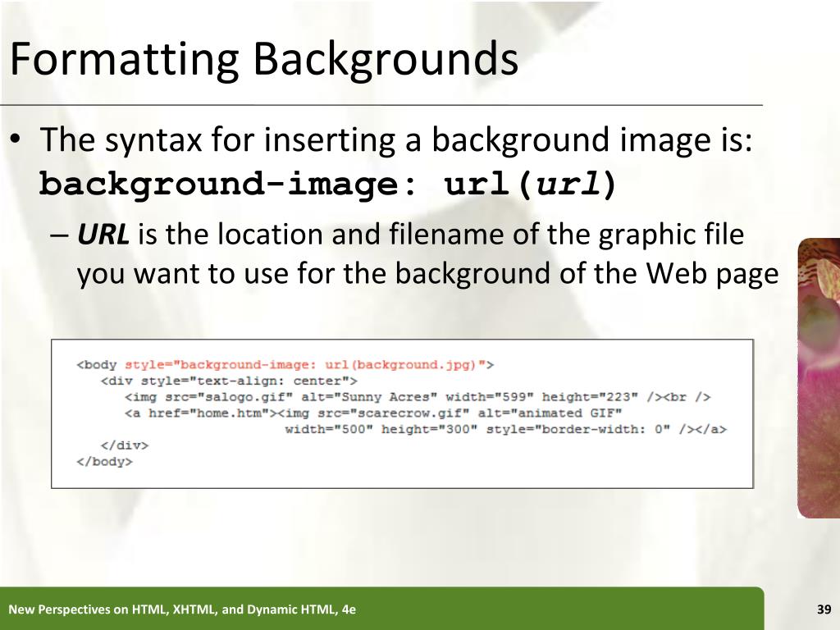Click the red style="background-image" code
The width and height of the screenshot is (840, 630).
click(x=306, y=365)
